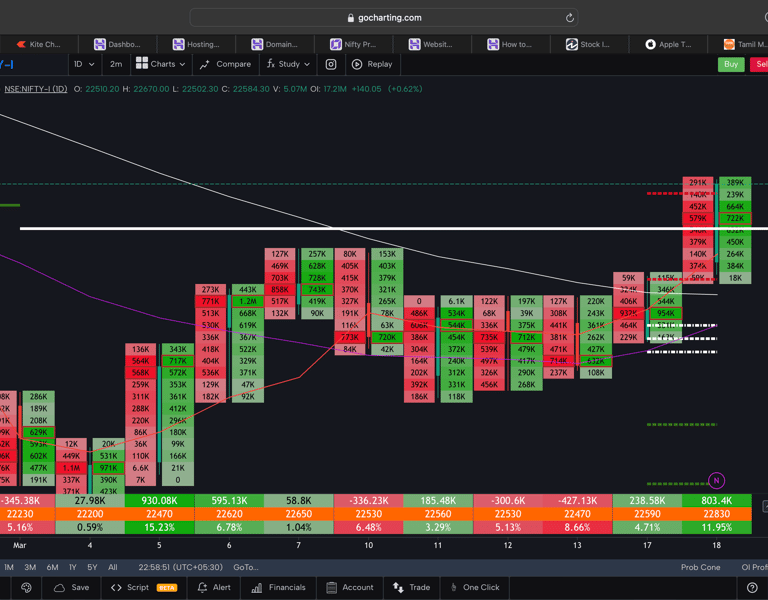768x600 pixels.
Task: Click the 8.66% percentage cell
Action: point(577,528)
